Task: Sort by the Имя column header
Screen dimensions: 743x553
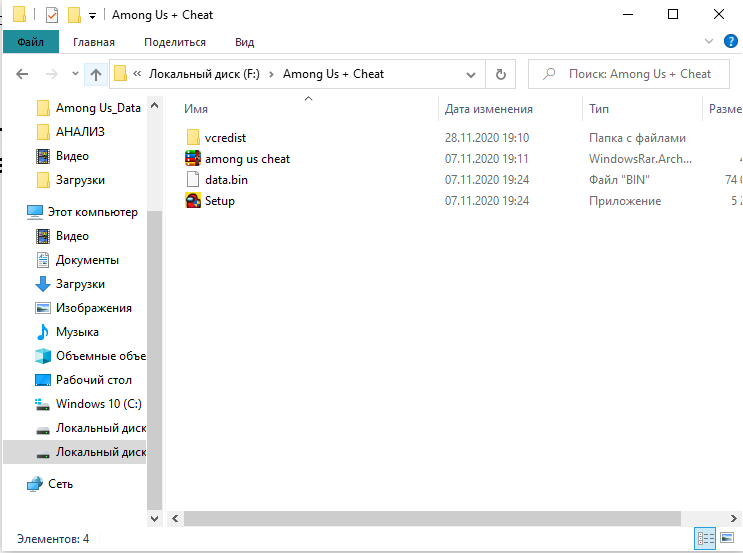Action: pos(196,109)
